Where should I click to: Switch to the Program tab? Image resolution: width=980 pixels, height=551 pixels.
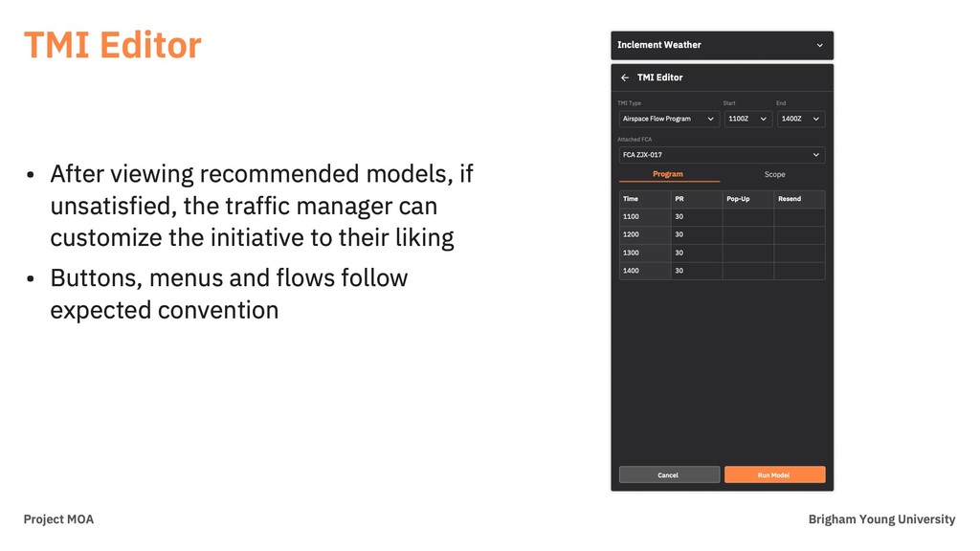668,174
